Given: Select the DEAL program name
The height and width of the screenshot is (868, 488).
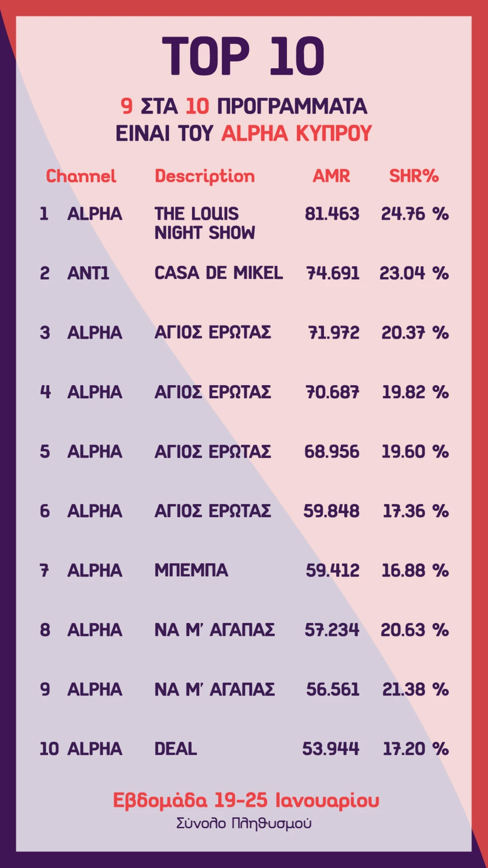Looking at the screenshot, I should (176, 749).
